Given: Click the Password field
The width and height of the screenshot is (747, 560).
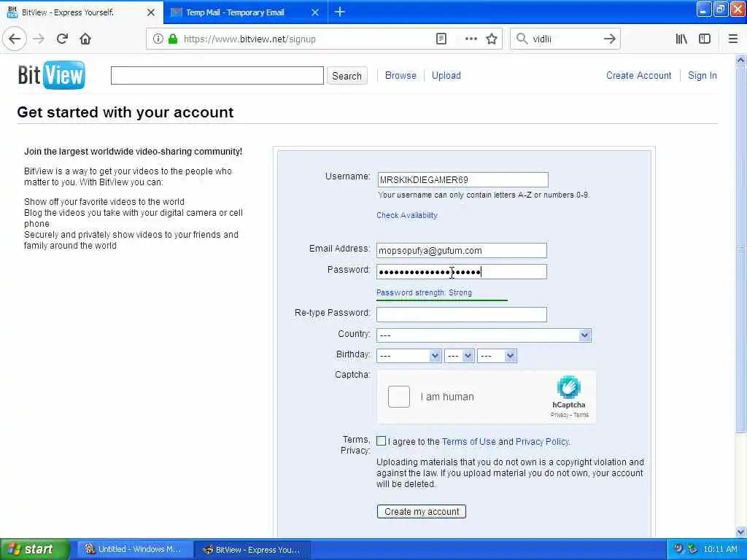Looking at the screenshot, I should click(x=462, y=271).
